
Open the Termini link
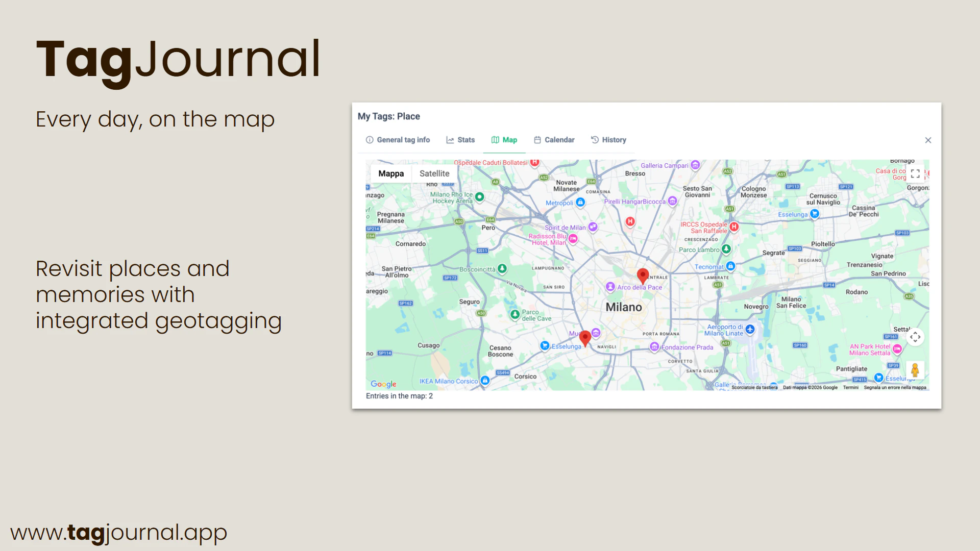[x=850, y=387]
